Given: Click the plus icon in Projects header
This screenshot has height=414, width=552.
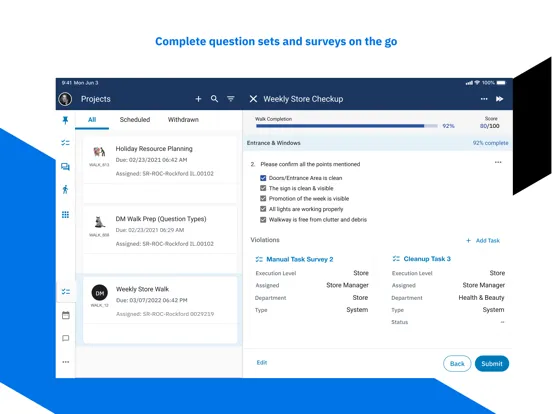Looking at the screenshot, I should [x=198, y=99].
